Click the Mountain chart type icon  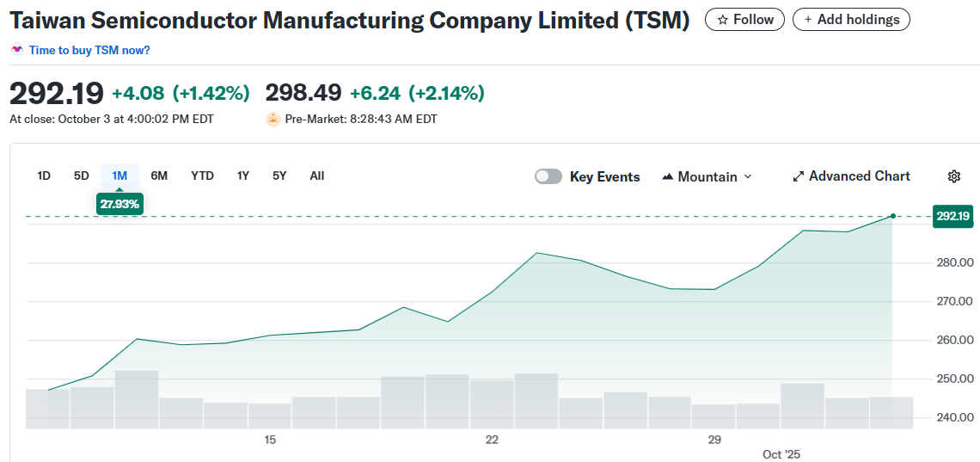coord(668,176)
